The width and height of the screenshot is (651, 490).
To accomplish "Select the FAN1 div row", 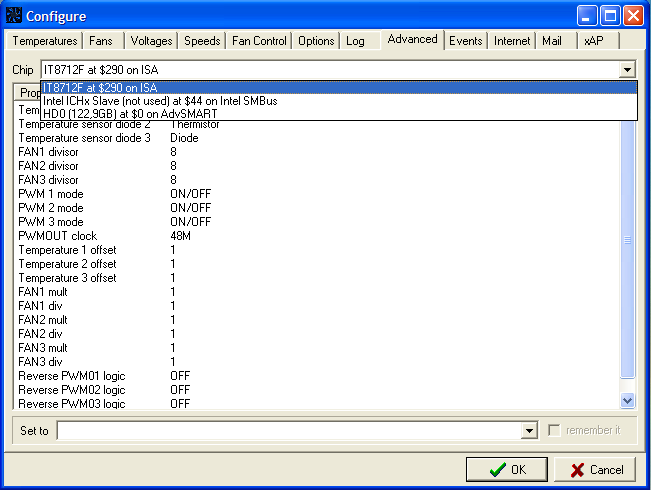I will 318,306.
